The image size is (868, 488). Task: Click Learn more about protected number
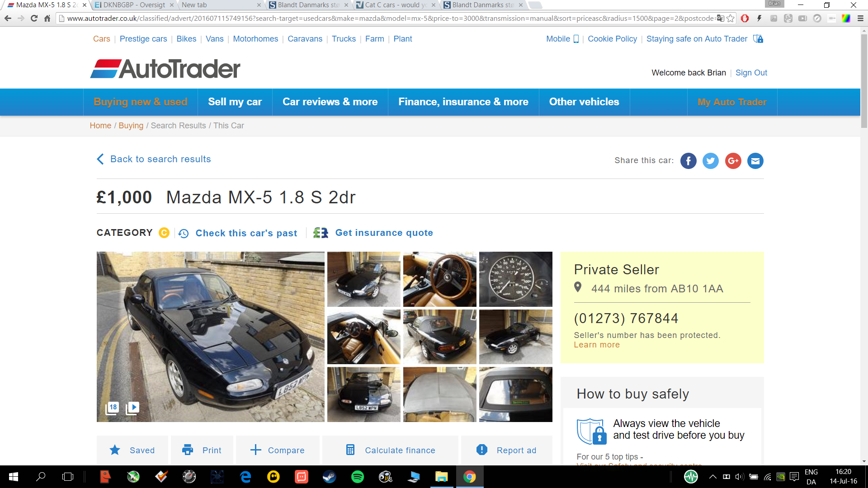597,345
